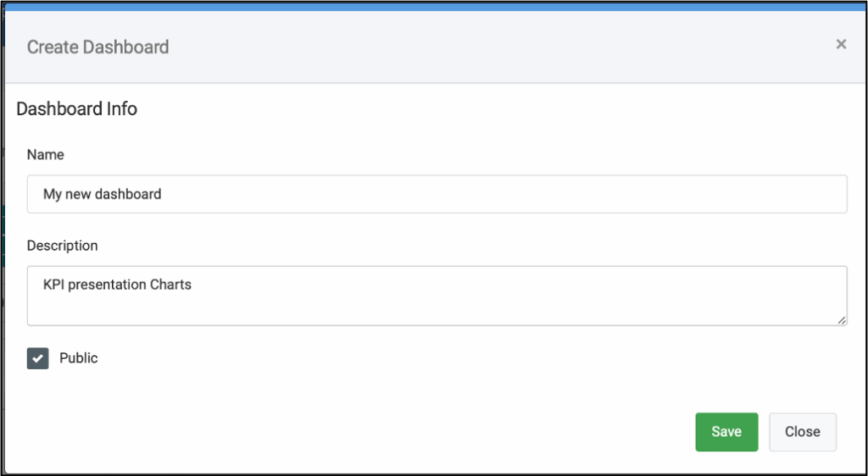Click the "Create Dashboard" dialog title
Screen dimensions: 868x476
(98, 47)
